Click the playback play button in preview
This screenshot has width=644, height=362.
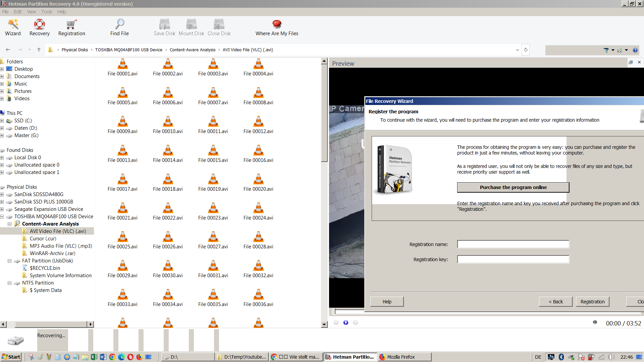346,323
